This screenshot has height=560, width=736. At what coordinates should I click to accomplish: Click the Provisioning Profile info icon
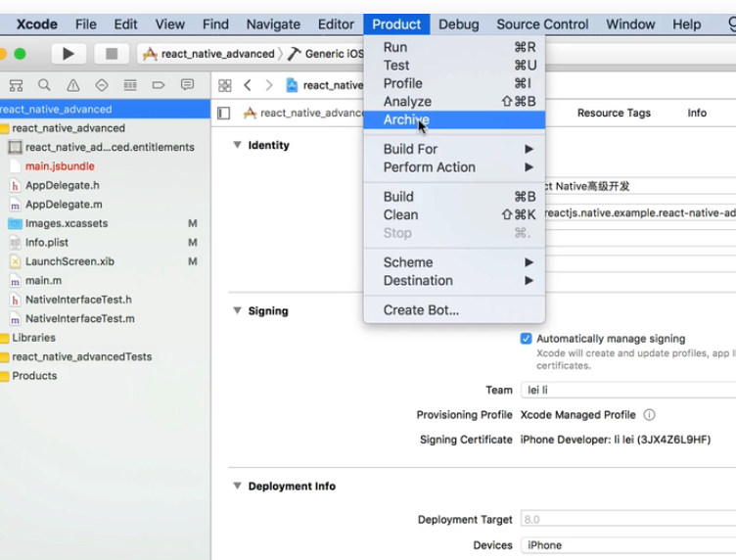649,415
